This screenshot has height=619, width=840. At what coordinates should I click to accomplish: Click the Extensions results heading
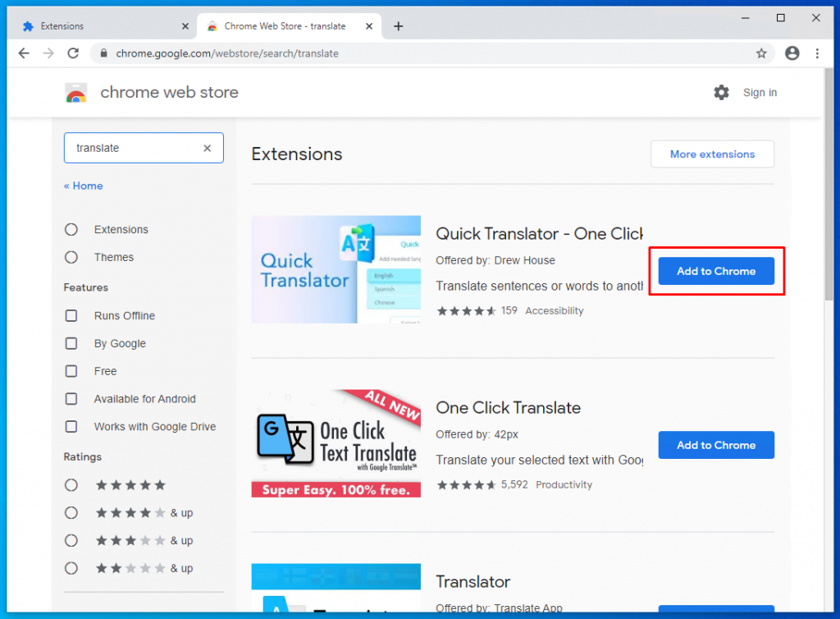pos(297,154)
